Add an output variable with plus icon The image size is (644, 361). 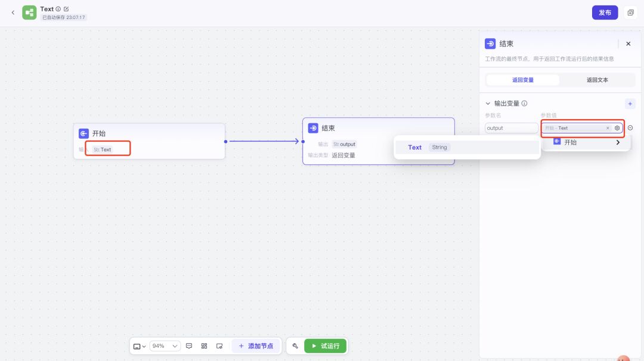pos(630,104)
